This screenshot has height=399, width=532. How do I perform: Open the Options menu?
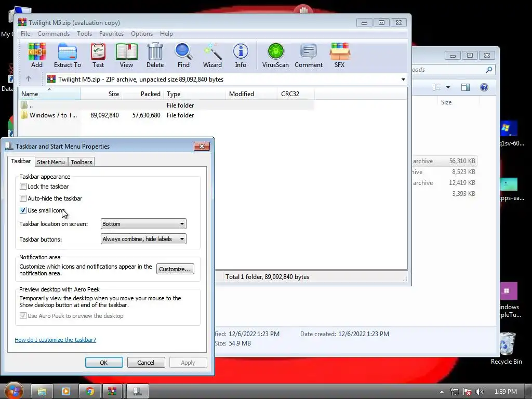click(x=142, y=34)
